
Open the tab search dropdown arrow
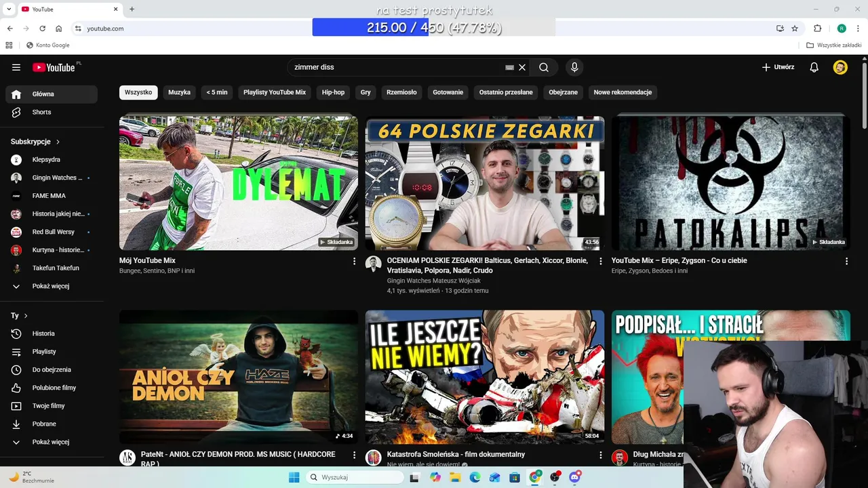tap(9, 9)
